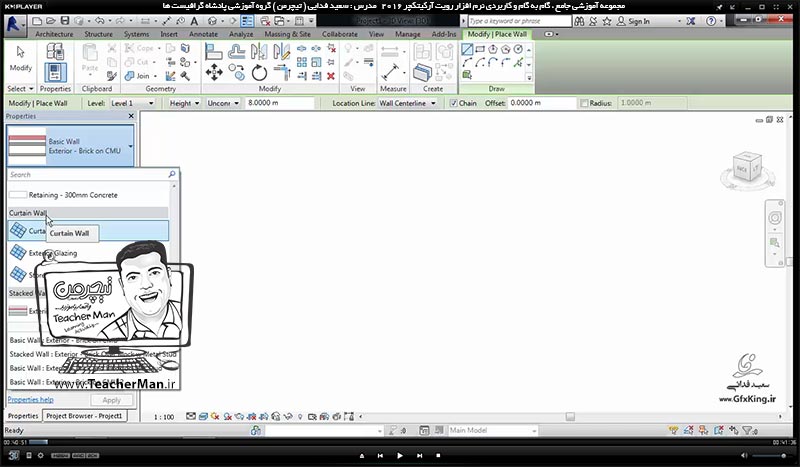Screen dimensions: 800x467
Task: Click KMPlayer play button
Action: click(x=399, y=455)
